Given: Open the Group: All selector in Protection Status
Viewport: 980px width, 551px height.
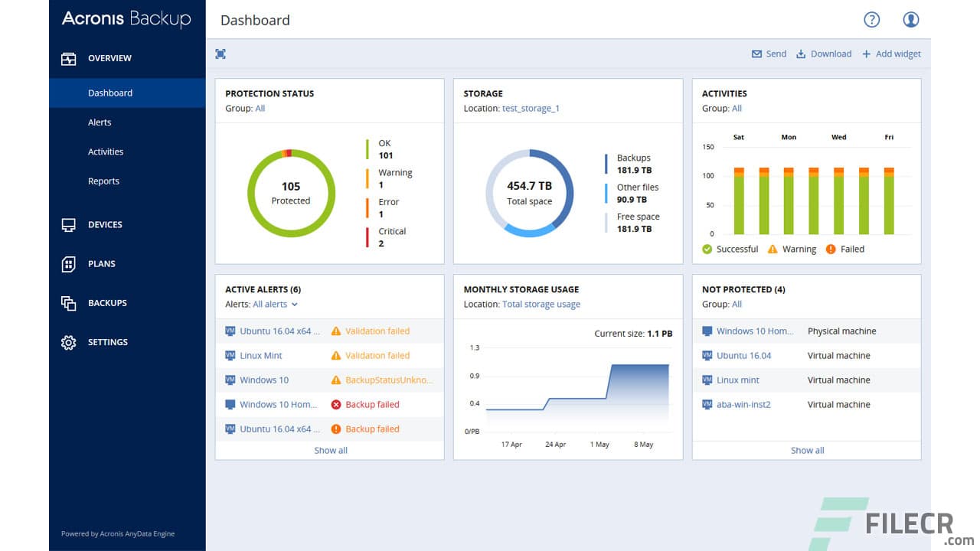Looking at the screenshot, I should (x=260, y=108).
